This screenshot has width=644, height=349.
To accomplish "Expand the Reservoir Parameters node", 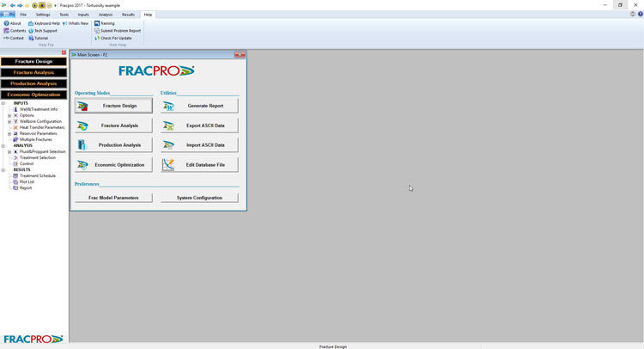I will pos(9,133).
